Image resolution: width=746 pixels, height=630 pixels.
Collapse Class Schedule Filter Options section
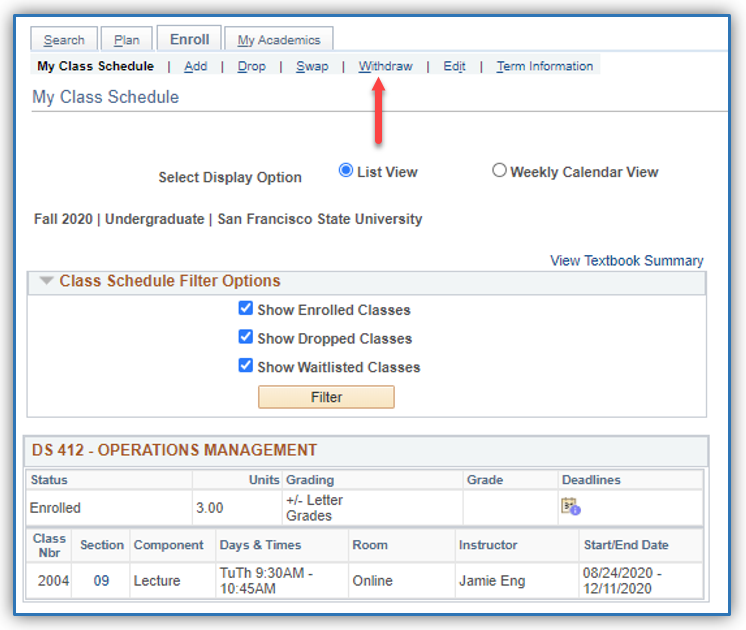(46, 281)
